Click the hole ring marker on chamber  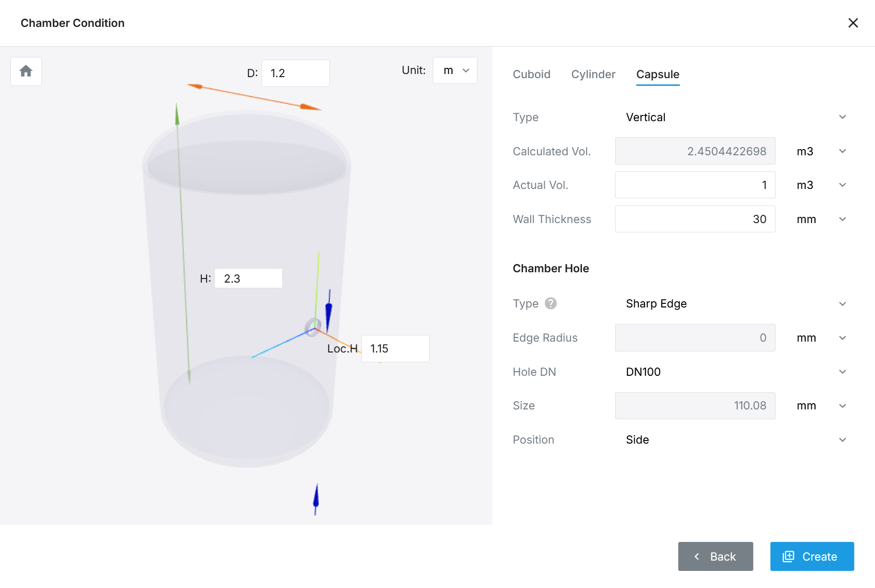coord(312,327)
